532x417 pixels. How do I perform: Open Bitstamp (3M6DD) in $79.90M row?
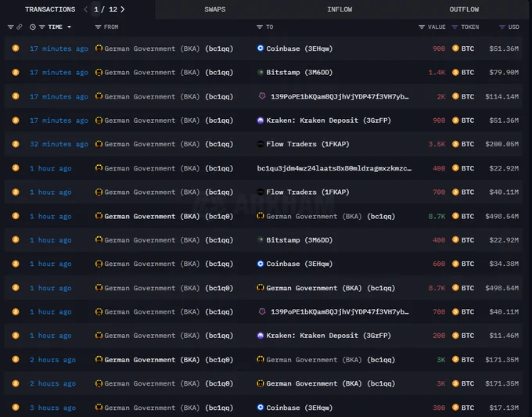point(299,72)
